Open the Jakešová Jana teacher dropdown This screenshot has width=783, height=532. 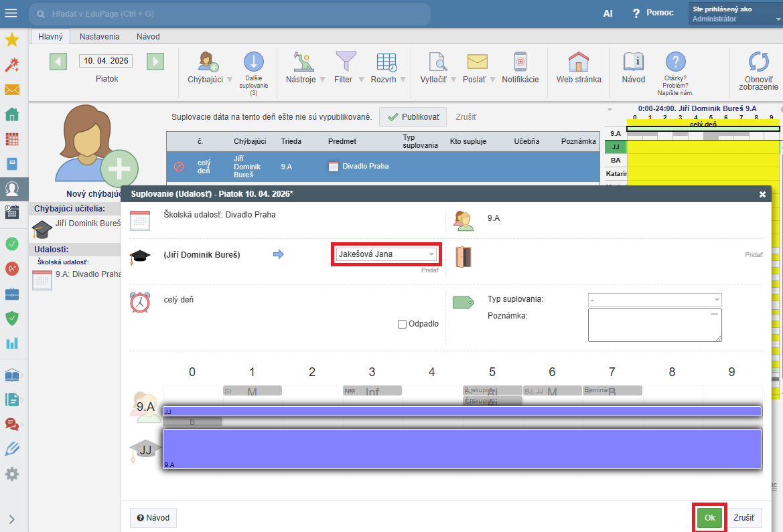[386, 254]
